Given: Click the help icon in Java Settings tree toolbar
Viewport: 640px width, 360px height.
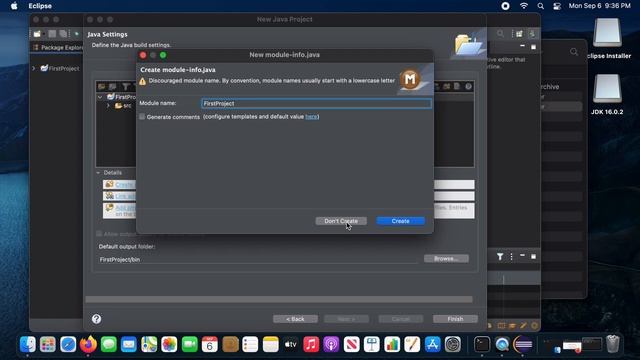Looking at the screenshot, I should tap(468, 86).
